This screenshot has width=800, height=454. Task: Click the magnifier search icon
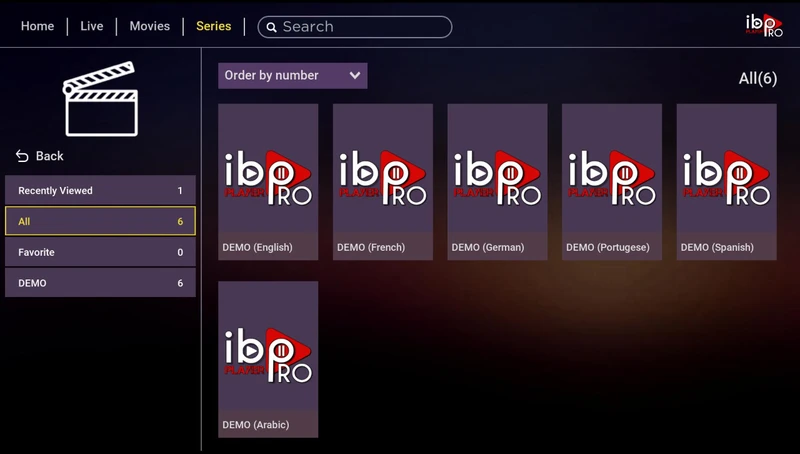tap(271, 28)
